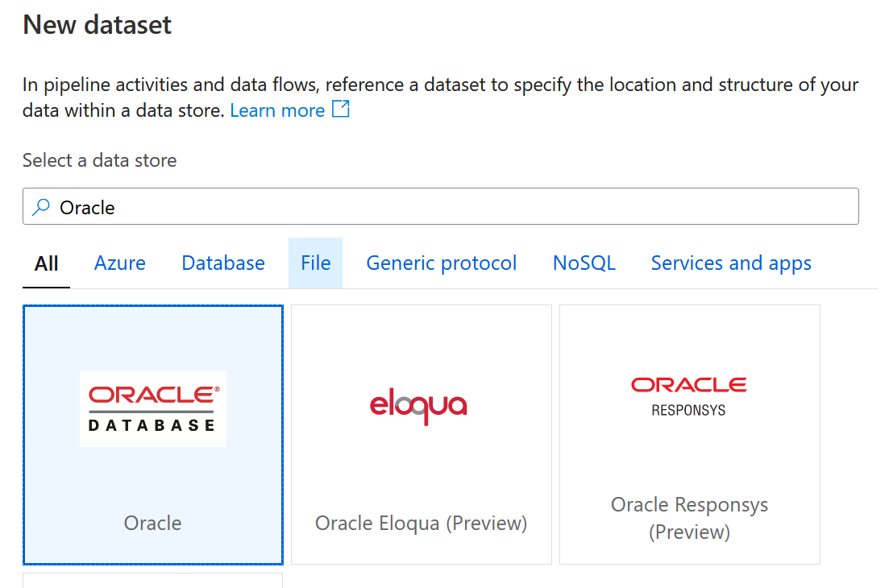Click the Oracle Responsys logo
Screen dimensions: 893x588
pos(689,395)
